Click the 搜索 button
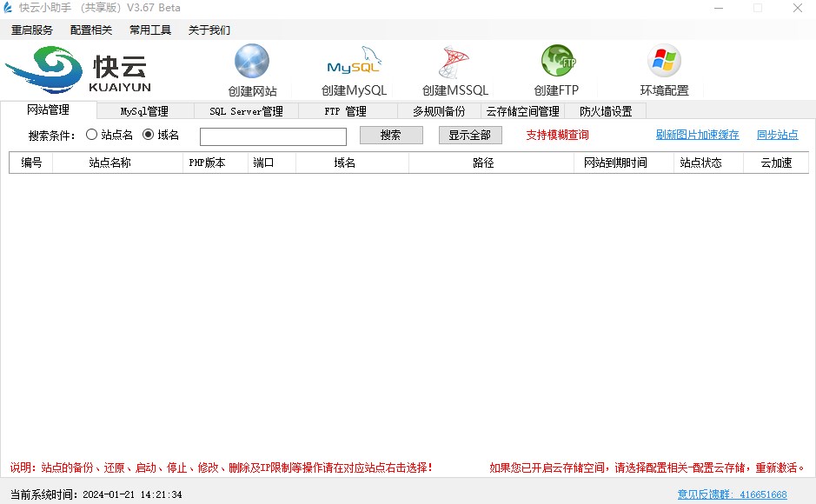Viewport: 816px width, 504px height. click(x=391, y=135)
